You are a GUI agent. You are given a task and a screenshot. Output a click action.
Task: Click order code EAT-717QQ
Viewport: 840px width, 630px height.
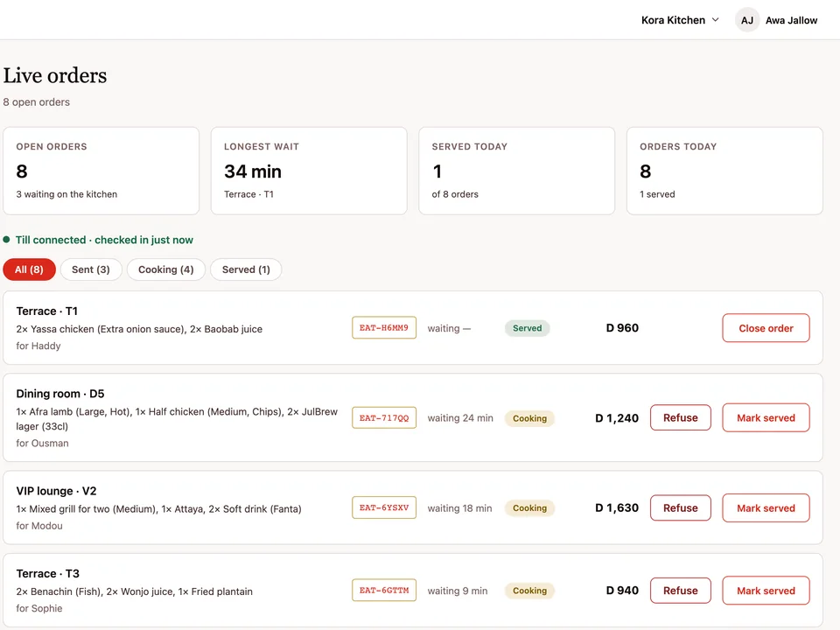[x=383, y=418]
